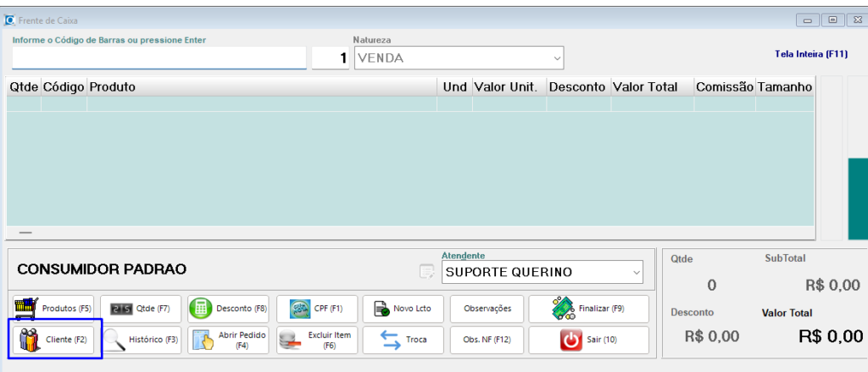Remove item using Excluir Item (F6)
Screen dimensions: 868x372
pos(317,340)
